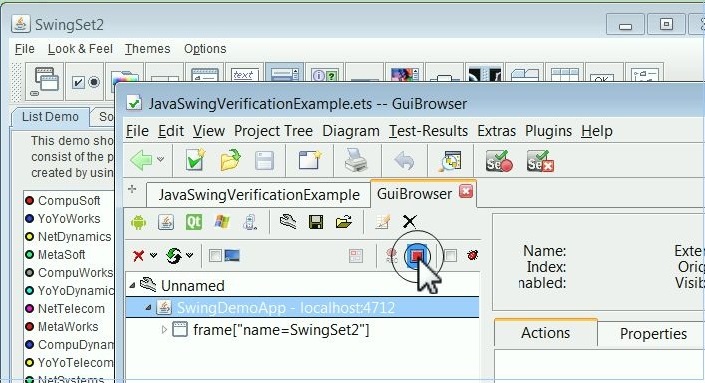Click the mobile device connection icon
The width and height of the screenshot is (705, 383).
tap(250, 222)
